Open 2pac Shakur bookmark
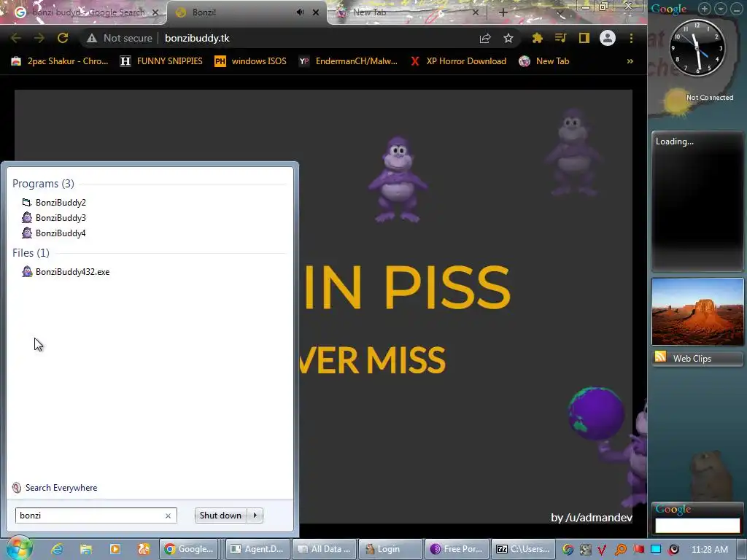Screen dimensions: 747x560 pyautogui.click(x=60, y=61)
